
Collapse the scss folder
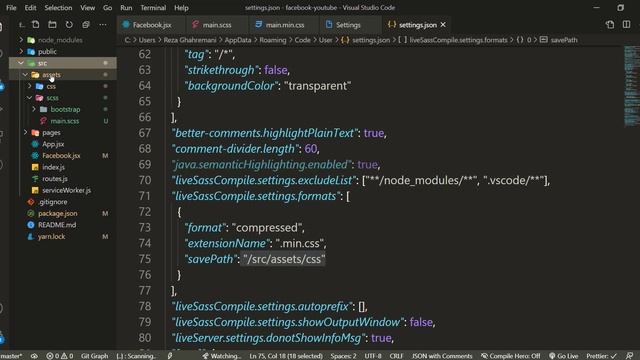point(52,98)
